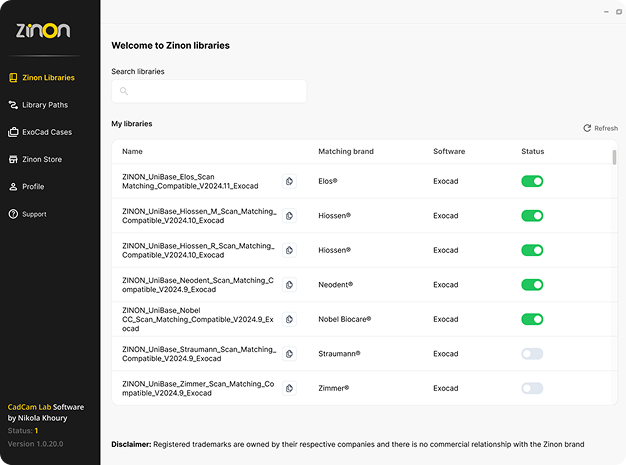
Task: Disable the Hiossen_M library toggle
Action: point(532,216)
